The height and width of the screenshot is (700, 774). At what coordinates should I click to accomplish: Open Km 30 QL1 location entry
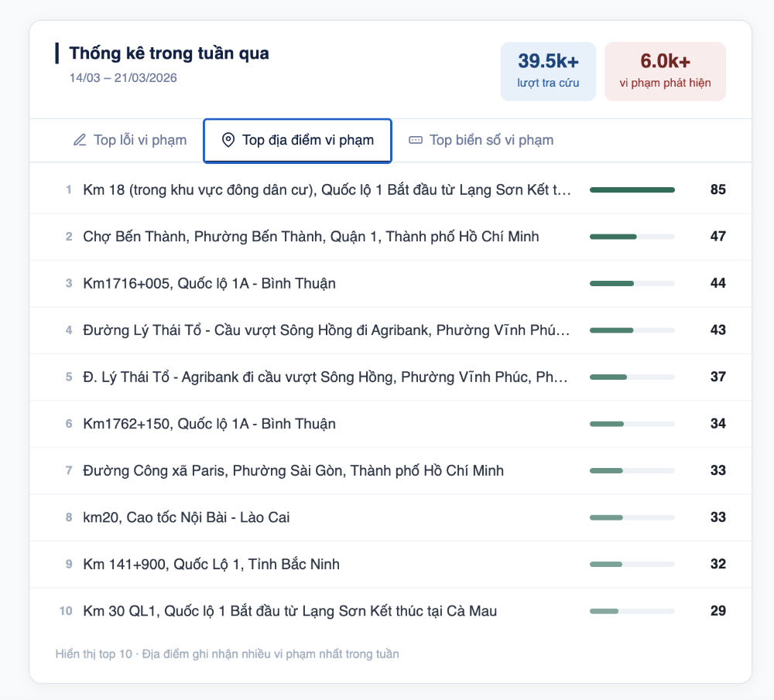pyautogui.click(x=289, y=611)
